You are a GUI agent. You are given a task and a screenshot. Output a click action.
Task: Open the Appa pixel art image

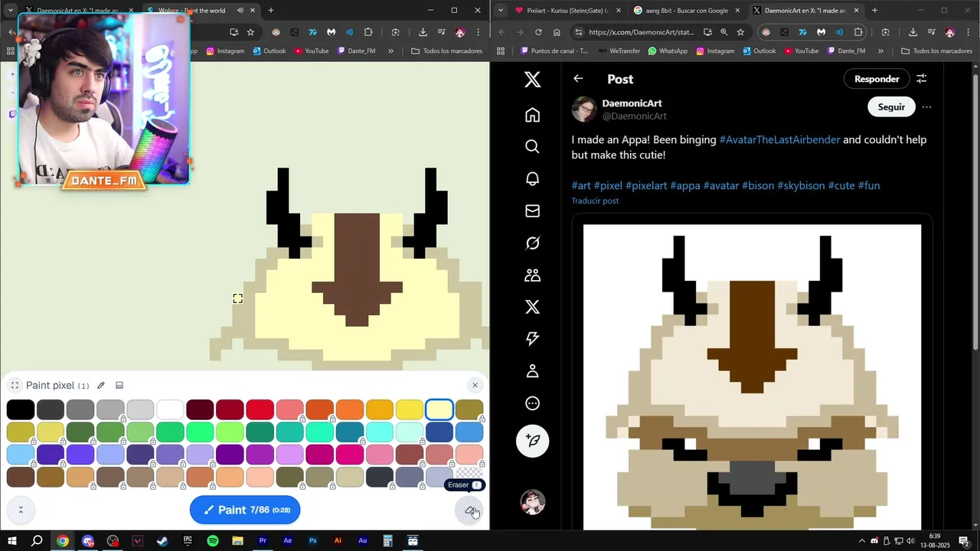click(752, 375)
